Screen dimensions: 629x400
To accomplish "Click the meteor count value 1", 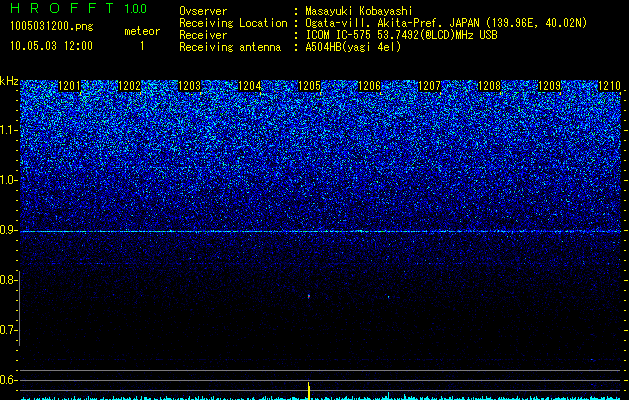I will click(x=142, y=46).
